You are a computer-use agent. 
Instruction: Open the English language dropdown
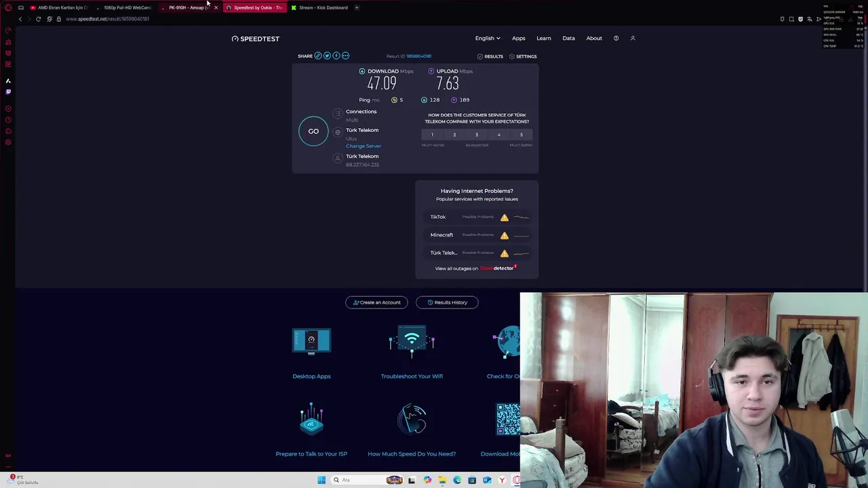click(488, 39)
